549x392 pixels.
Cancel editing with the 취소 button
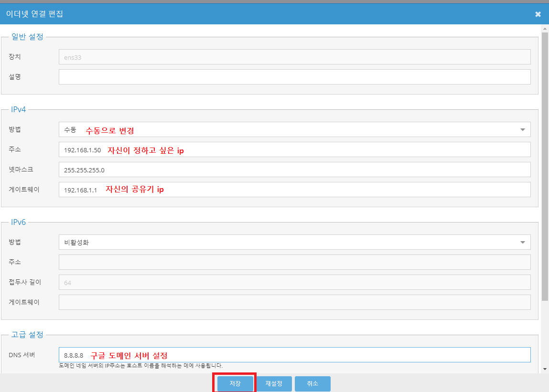[312, 384]
